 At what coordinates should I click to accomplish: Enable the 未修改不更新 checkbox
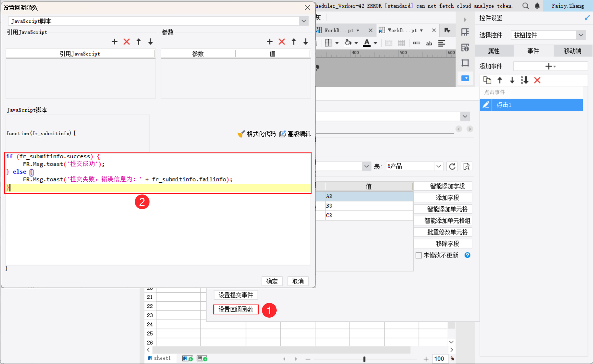(x=418, y=255)
